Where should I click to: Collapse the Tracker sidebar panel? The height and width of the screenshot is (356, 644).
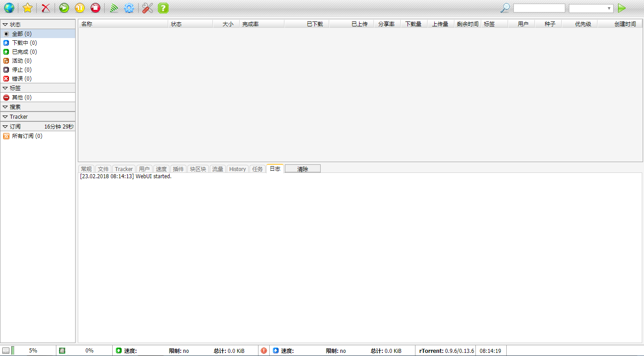point(38,117)
